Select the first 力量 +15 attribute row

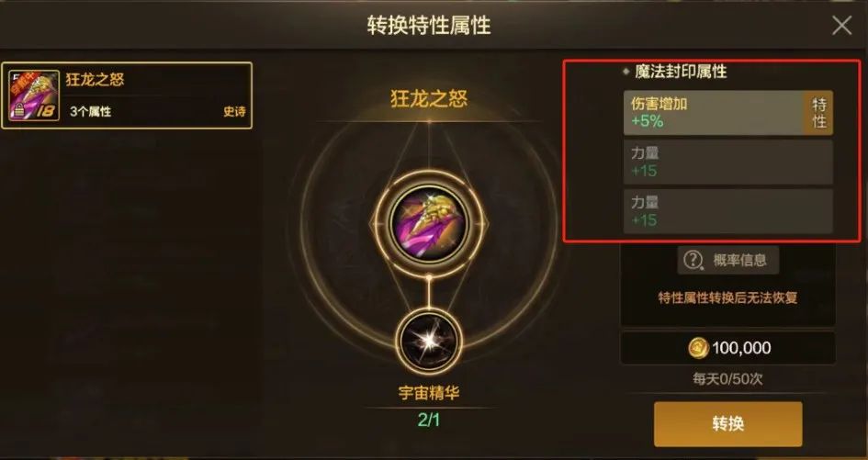pyautogui.click(x=728, y=162)
